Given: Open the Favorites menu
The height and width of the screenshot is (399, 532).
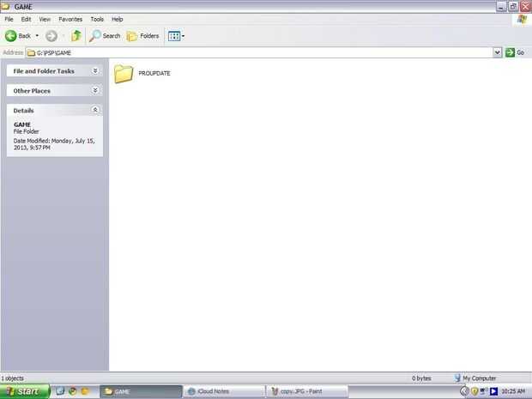Looking at the screenshot, I should (x=70, y=20).
